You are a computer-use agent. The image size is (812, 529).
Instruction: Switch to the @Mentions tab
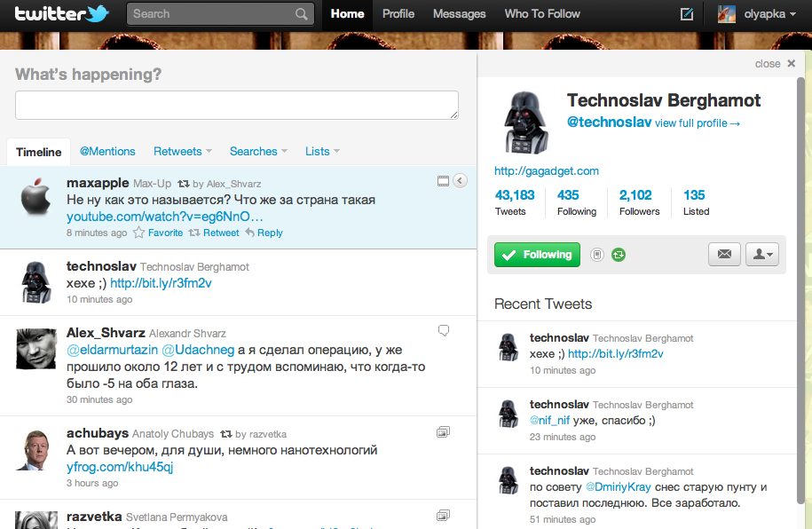tap(107, 151)
